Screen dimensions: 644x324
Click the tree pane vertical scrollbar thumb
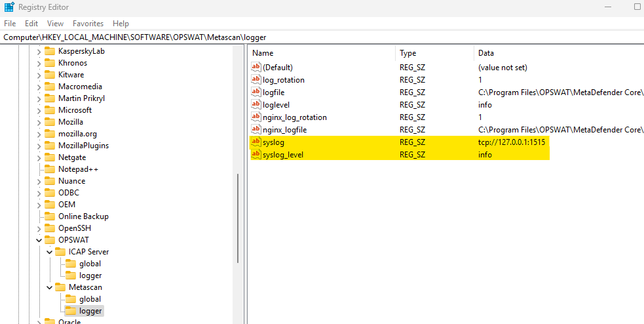point(238,218)
